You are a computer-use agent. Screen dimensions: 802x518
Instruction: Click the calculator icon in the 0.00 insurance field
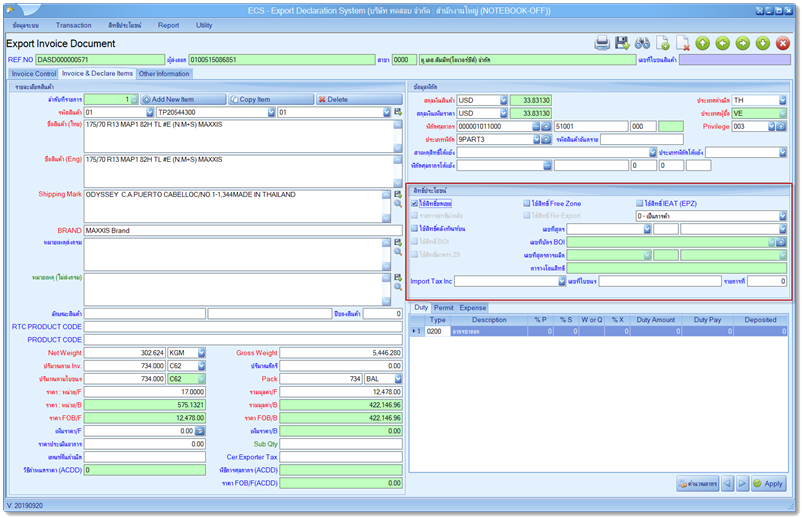[199, 431]
